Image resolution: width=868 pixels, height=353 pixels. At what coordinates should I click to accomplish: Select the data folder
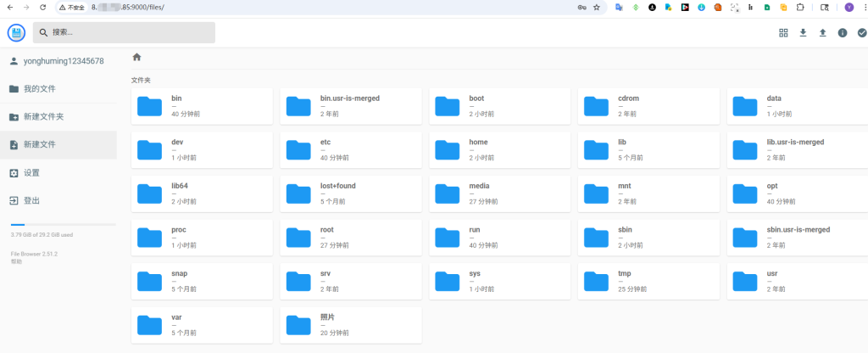coord(797,106)
